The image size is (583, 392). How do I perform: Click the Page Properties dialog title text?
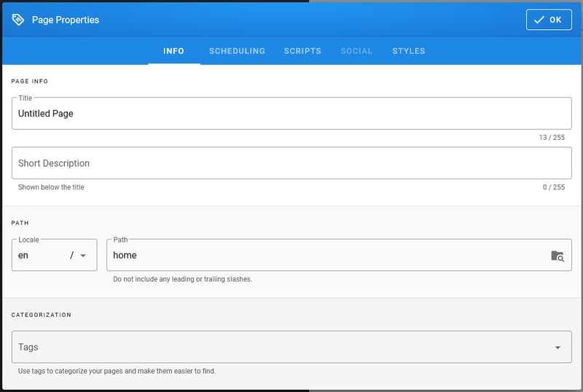(x=66, y=20)
